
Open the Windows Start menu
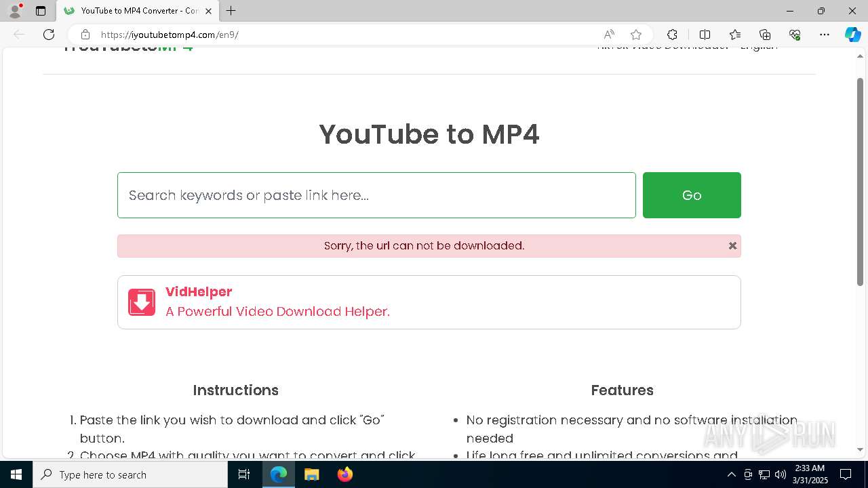pyautogui.click(x=16, y=474)
